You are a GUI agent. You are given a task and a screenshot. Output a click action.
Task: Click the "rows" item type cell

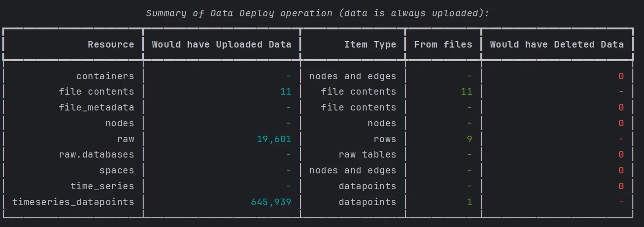point(384,139)
